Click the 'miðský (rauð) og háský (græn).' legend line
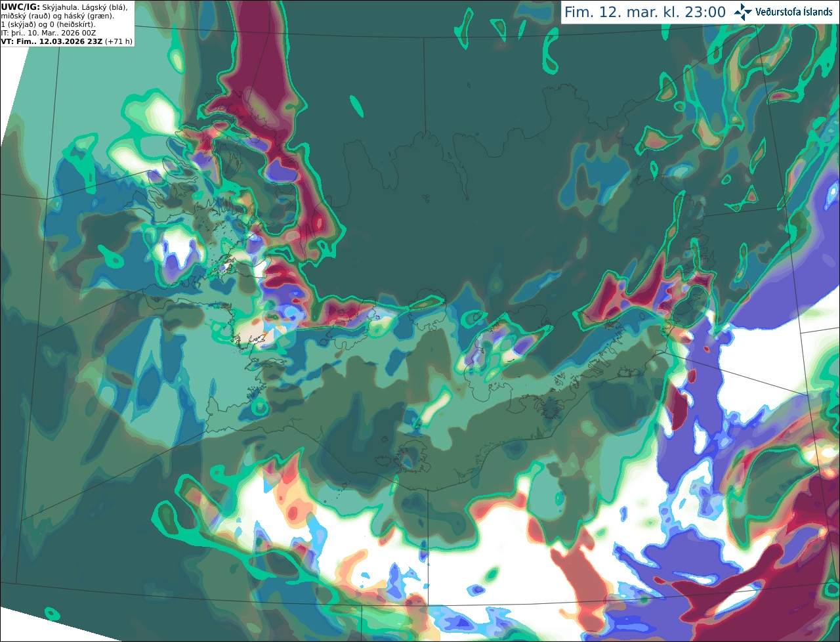 click(57, 16)
